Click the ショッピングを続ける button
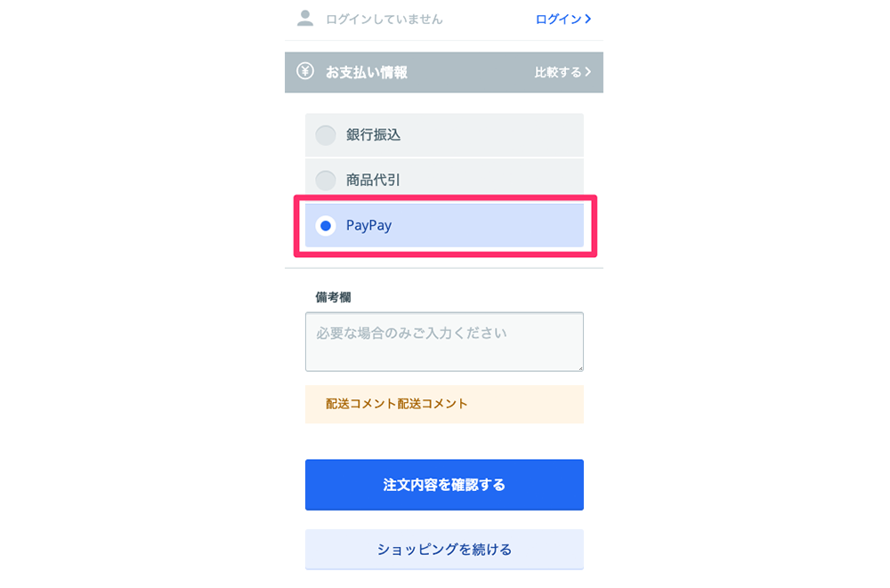Image resolution: width=890 pixels, height=588 pixels. (x=444, y=549)
